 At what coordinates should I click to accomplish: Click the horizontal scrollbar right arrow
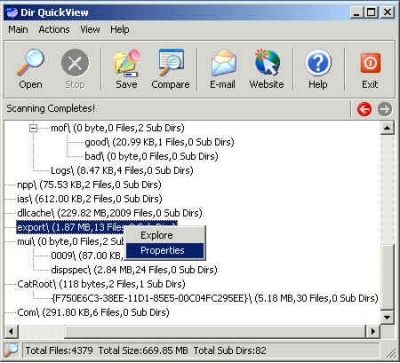pyautogui.click(x=373, y=331)
